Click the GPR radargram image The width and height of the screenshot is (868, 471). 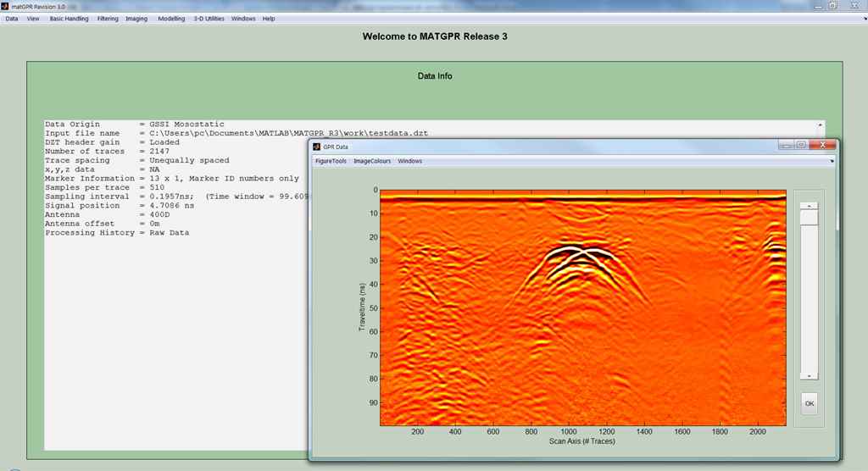(583, 308)
